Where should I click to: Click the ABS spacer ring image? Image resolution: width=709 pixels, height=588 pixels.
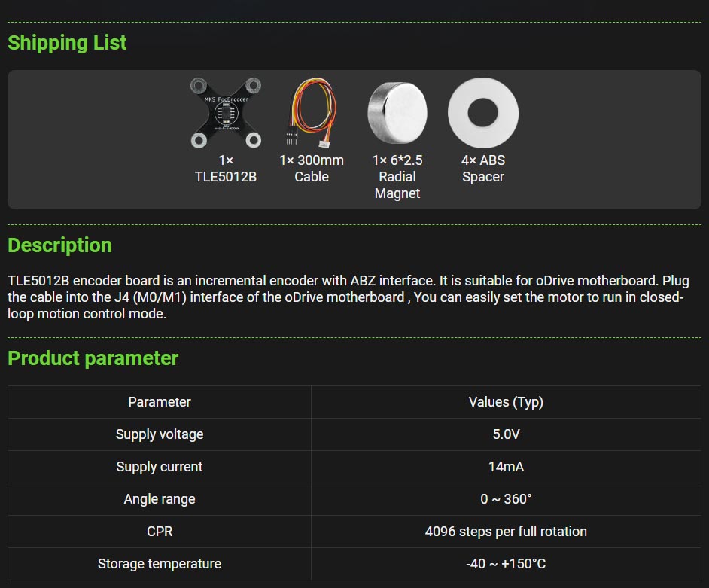(483, 113)
